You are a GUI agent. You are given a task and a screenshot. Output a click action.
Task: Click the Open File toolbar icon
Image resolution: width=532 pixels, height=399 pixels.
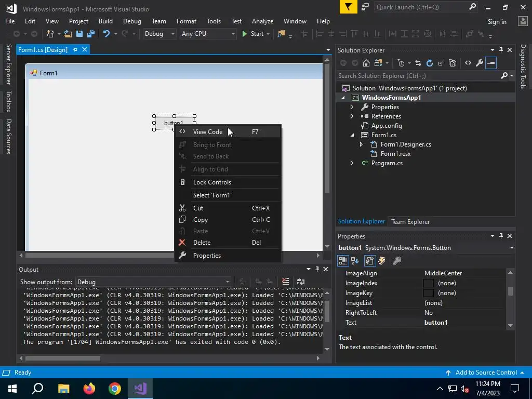pyautogui.click(x=68, y=34)
